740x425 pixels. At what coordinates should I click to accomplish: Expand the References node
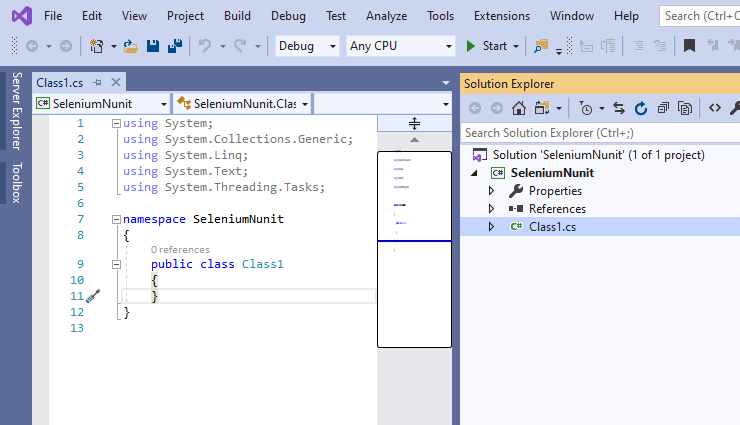tap(491, 208)
